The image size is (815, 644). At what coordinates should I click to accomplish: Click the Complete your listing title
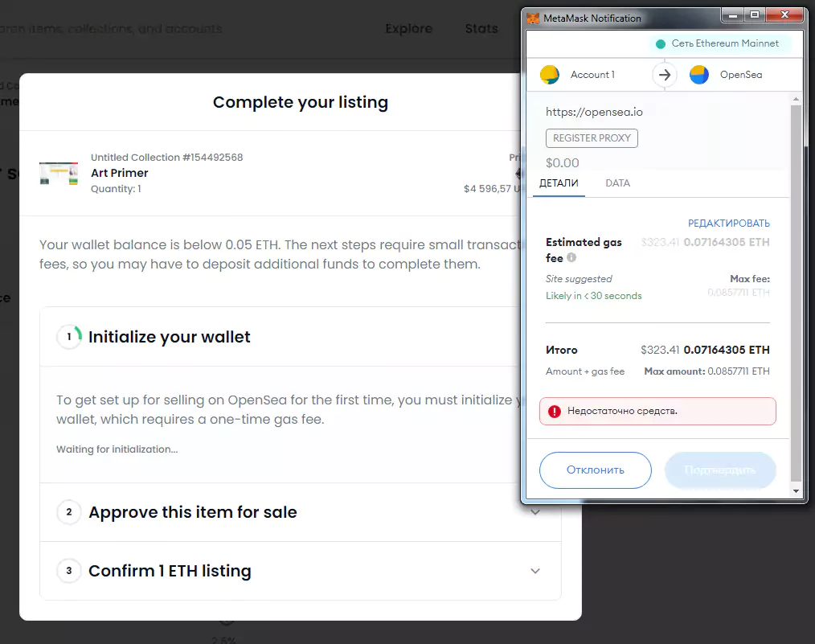[301, 102]
